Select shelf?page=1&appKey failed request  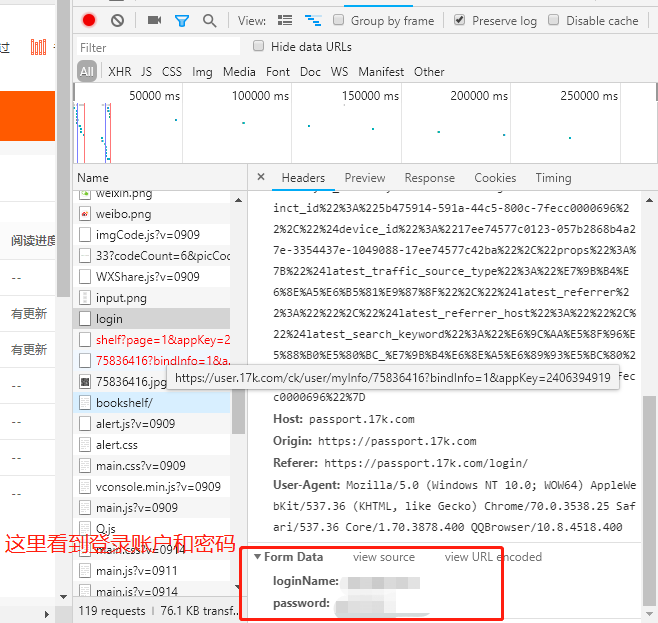coord(152,340)
